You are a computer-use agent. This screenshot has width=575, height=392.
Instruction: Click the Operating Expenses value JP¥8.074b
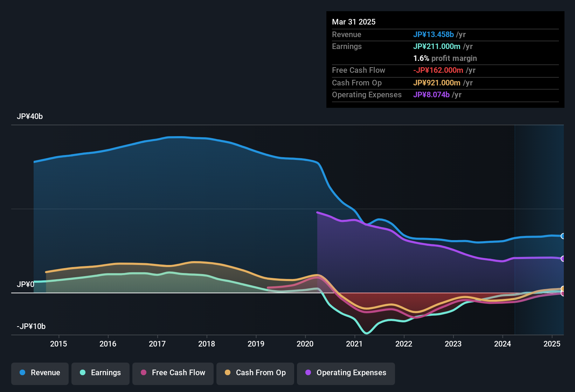pyautogui.click(x=431, y=94)
